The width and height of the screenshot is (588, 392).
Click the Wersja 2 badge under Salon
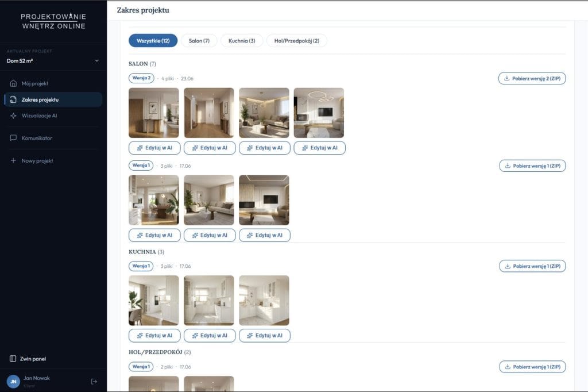click(x=141, y=78)
